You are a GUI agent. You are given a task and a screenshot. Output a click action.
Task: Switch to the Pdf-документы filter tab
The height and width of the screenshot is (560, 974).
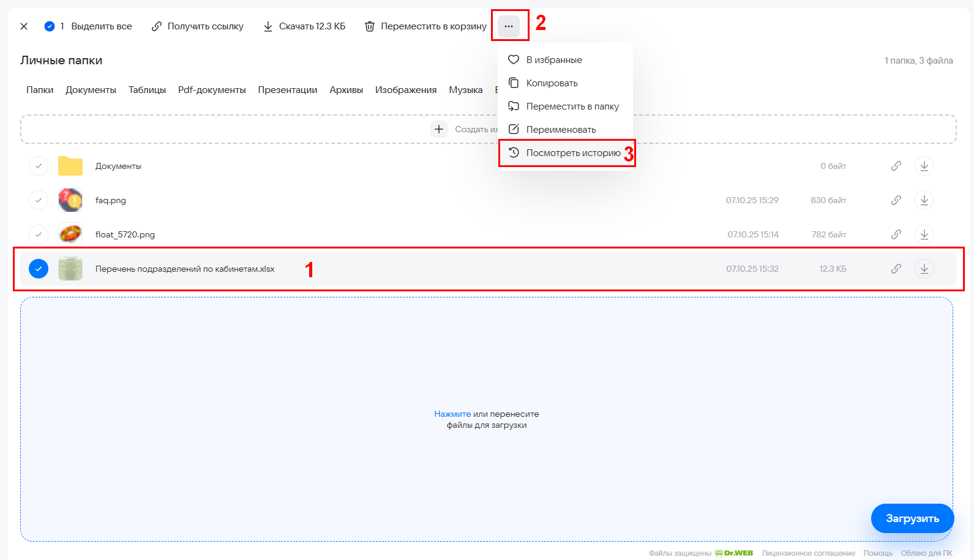click(212, 90)
